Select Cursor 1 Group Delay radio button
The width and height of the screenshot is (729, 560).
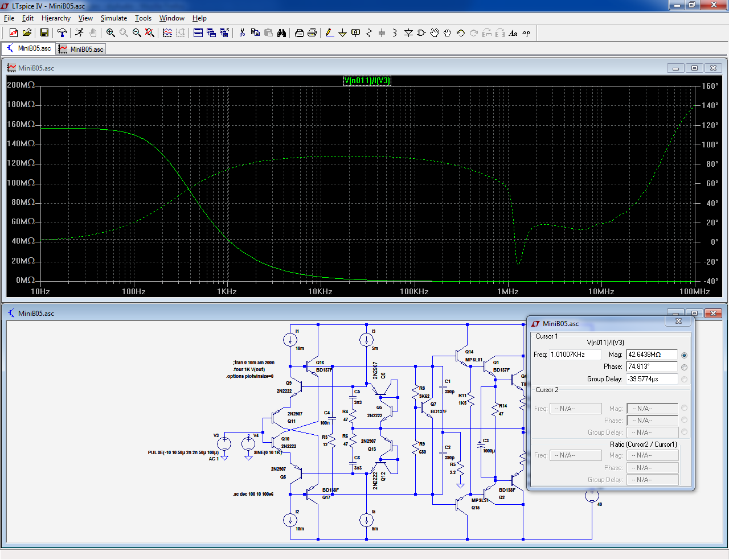coord(684,379)
